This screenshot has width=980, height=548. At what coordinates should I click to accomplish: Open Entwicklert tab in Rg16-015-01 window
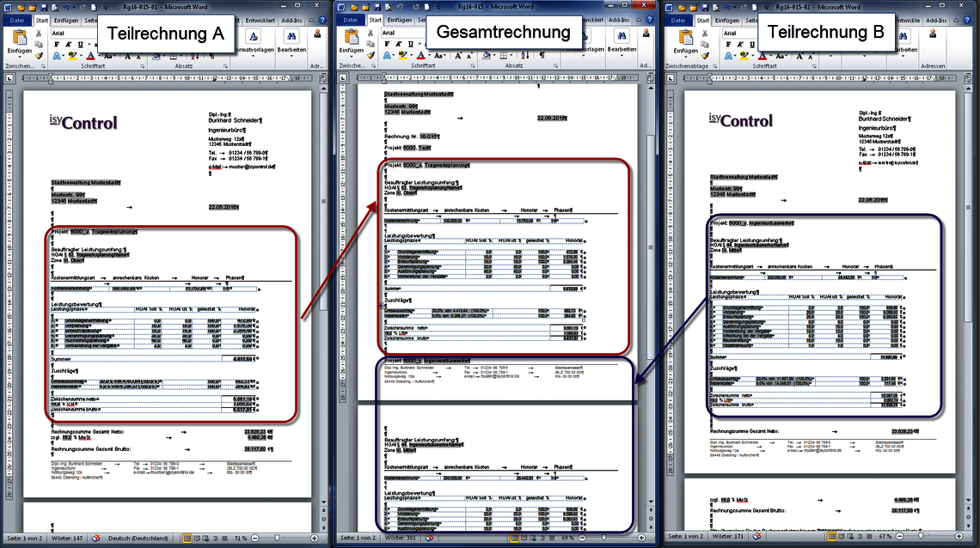point(260,20)
